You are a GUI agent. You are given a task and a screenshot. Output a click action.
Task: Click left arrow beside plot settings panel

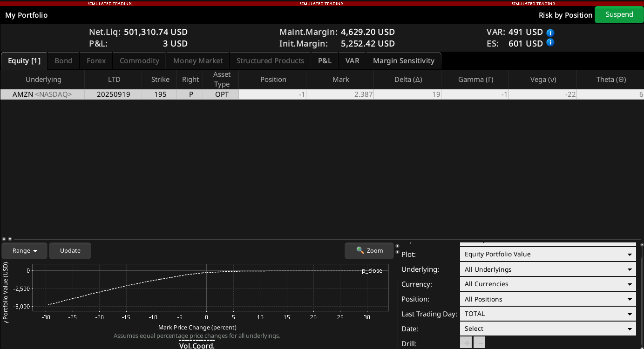pyautogui.click(x=397, y=246)
